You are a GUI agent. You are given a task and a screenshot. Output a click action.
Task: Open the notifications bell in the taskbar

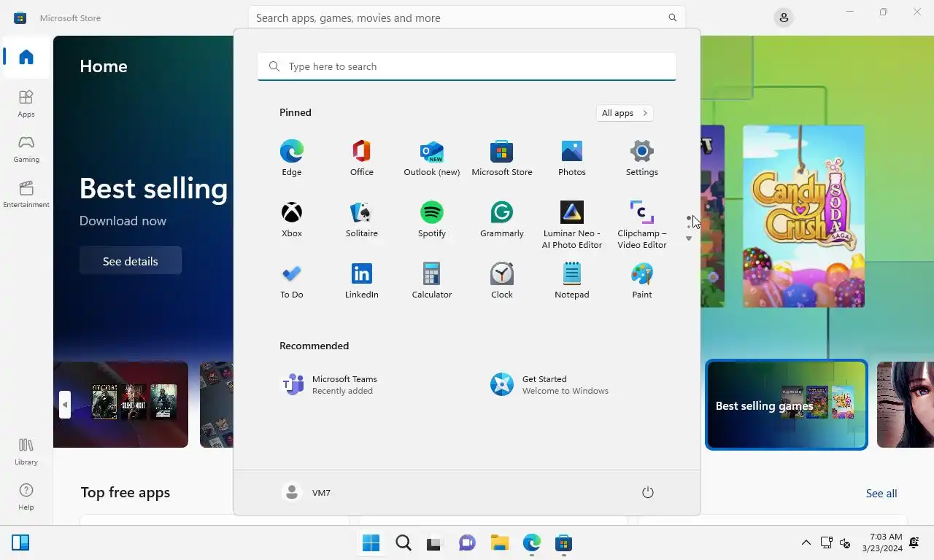tap(914, 542)
